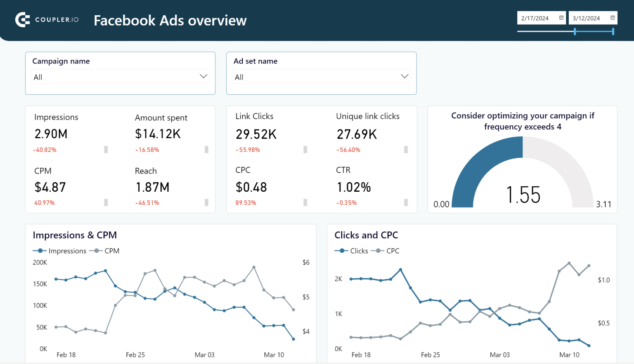Screen dimensions: 634x364
Task: Click the trend indicator beside CTR -0.35%
Action: (x=406, y=202)
